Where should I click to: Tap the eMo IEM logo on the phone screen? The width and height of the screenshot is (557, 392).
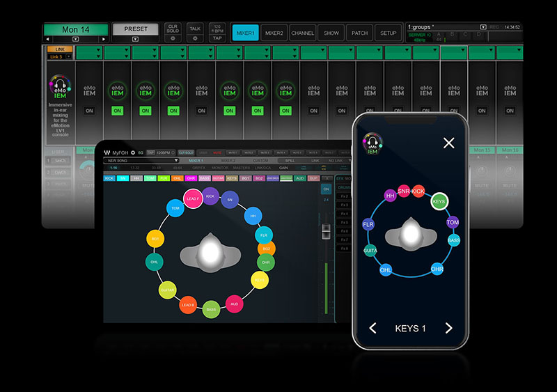click(372, 143)
